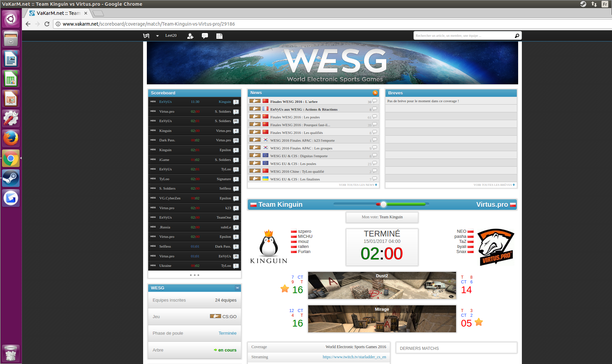612x364 pixels.
Task: Collapse the WESG info panel
Action: click(x=237, y=288)
